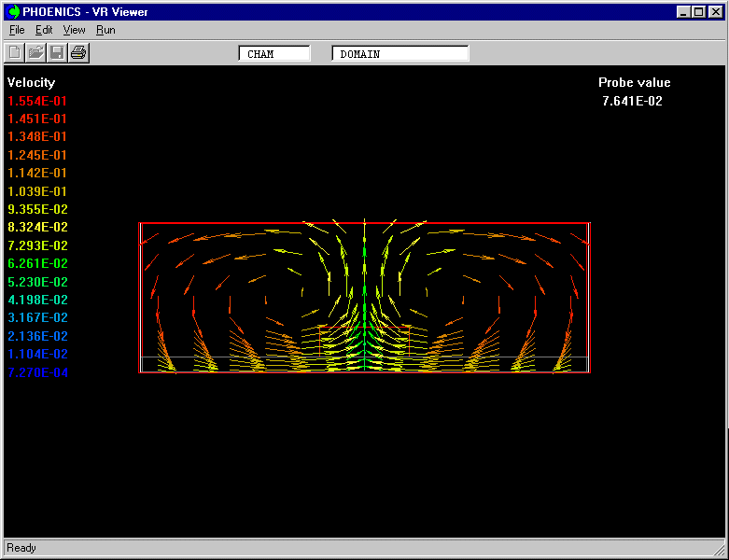Open the File menu
The width and height of the screenshot is (729, 560).
click(17, 30)
